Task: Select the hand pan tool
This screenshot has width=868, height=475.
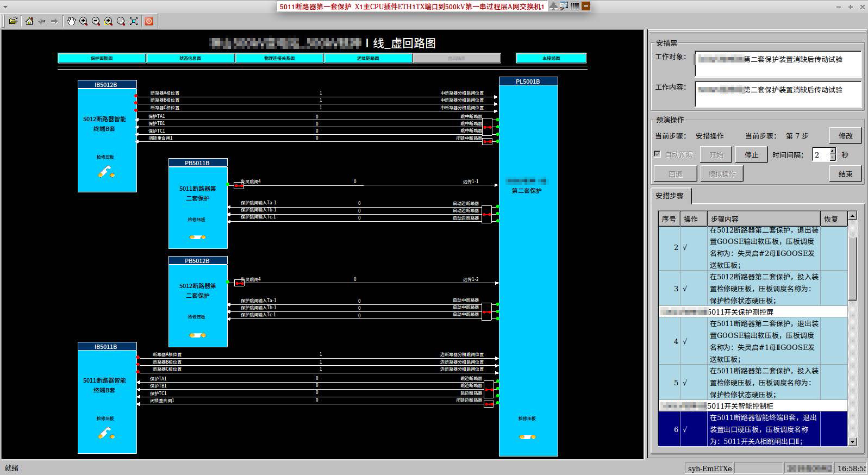Action: [x=71, y=21]
